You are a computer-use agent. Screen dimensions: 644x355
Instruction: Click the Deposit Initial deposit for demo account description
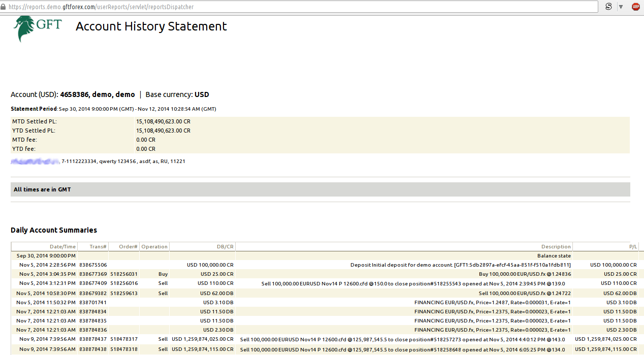461,265
